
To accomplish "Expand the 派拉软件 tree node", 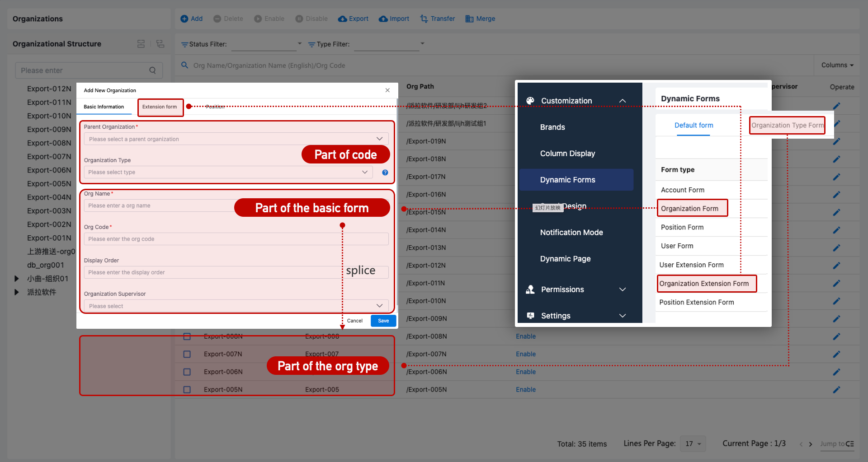I will pyautogui.click(x=17, y=292).
